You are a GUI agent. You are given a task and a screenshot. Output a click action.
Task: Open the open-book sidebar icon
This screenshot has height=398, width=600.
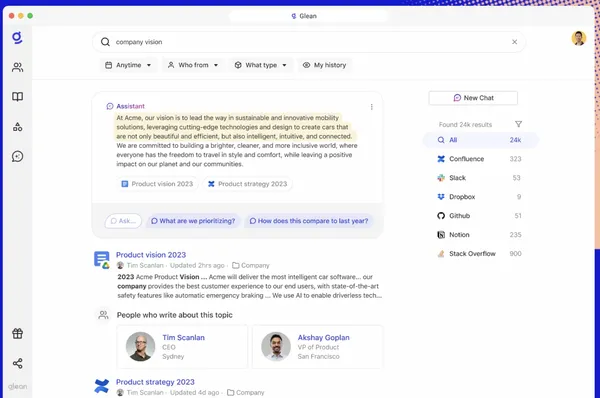click(x=17, y=96)
